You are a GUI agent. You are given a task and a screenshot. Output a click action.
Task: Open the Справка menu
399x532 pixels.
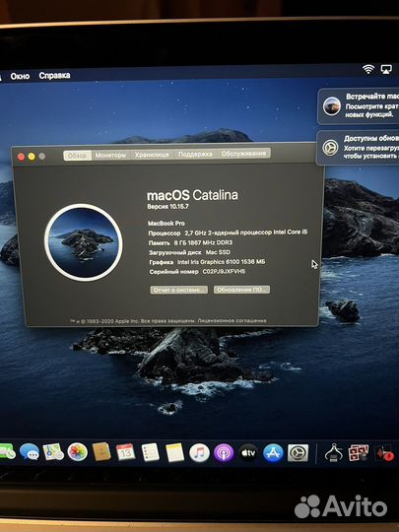click(54, 75)
